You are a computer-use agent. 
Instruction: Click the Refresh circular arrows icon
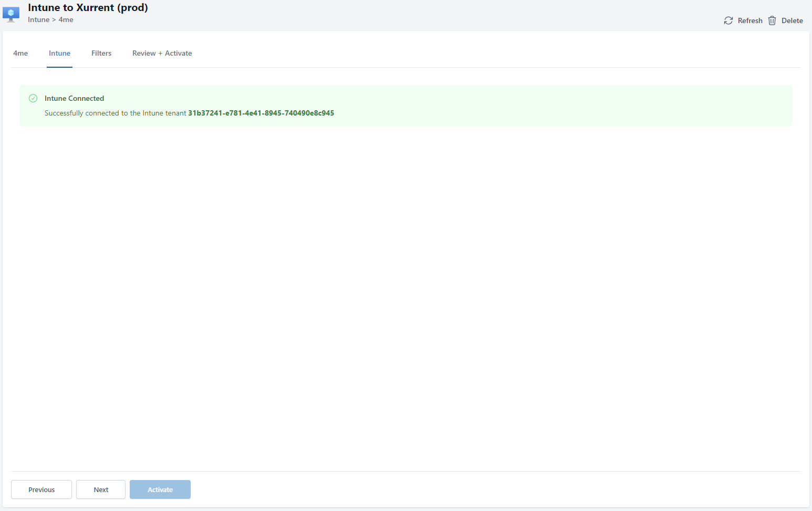tap(728, 20)
